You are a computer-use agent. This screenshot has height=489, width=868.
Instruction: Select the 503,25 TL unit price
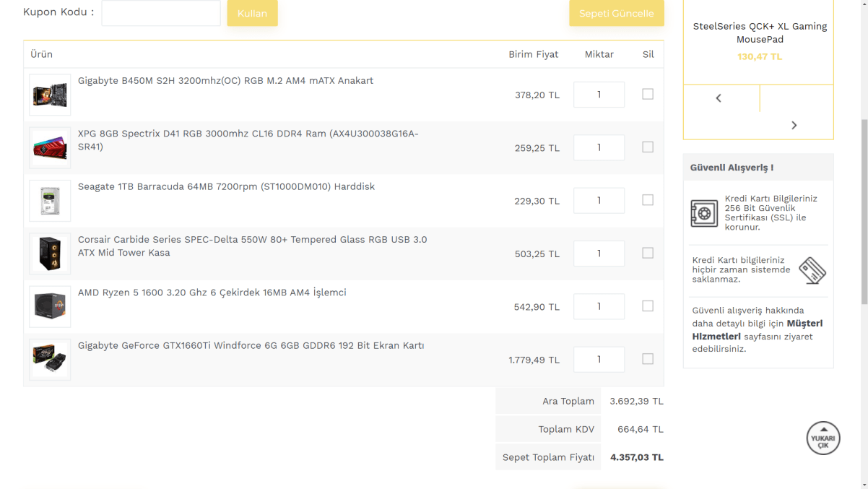(537, 254)
